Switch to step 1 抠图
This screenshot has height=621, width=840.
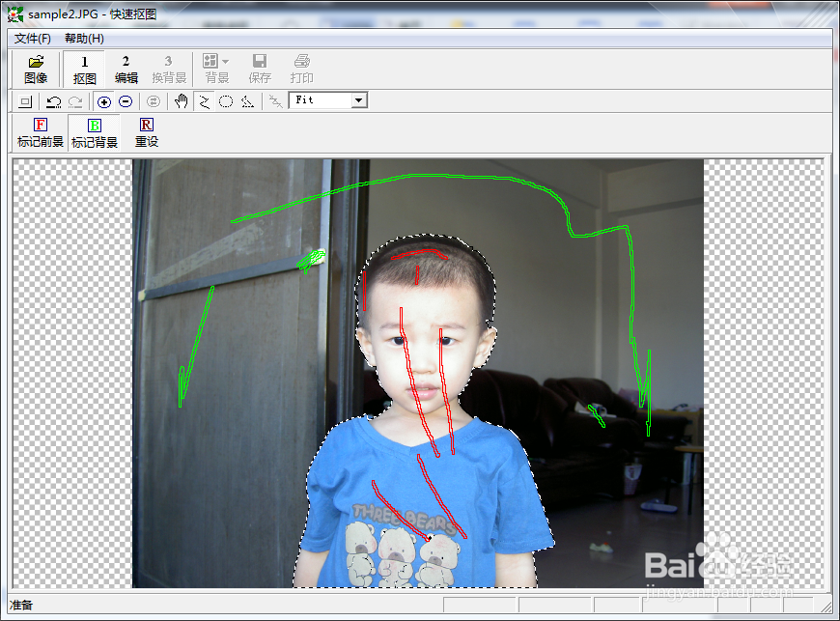point(84,70)
